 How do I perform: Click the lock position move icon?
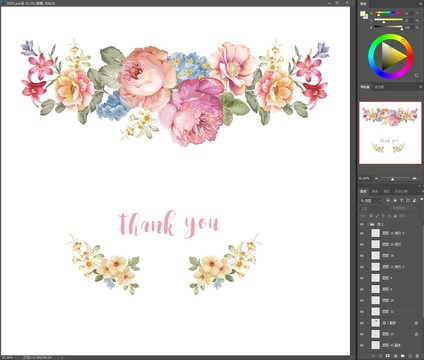[x=383, y=216]
